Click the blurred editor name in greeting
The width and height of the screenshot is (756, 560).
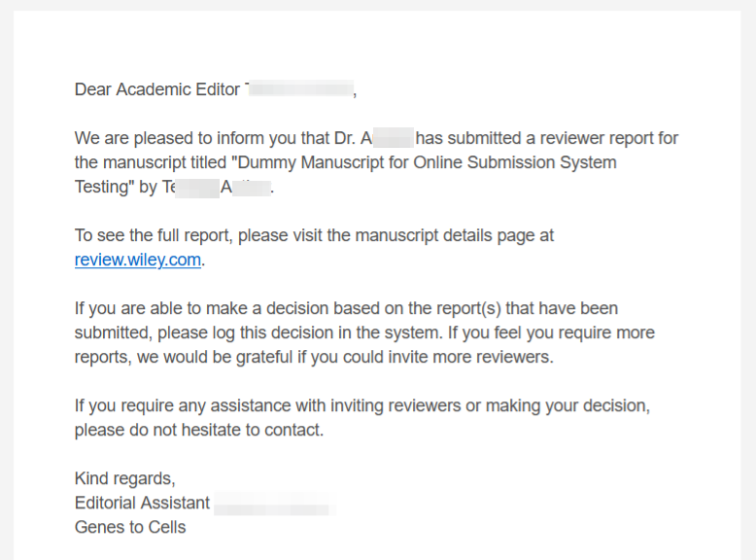click(x=300, y=89)
